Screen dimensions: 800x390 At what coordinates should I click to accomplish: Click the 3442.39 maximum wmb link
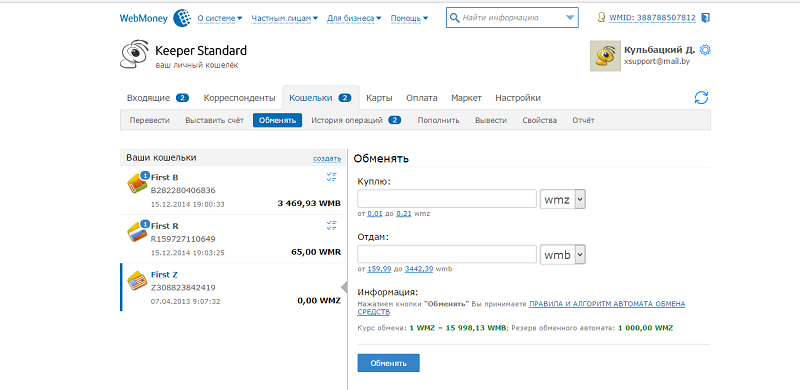point(419,269)
